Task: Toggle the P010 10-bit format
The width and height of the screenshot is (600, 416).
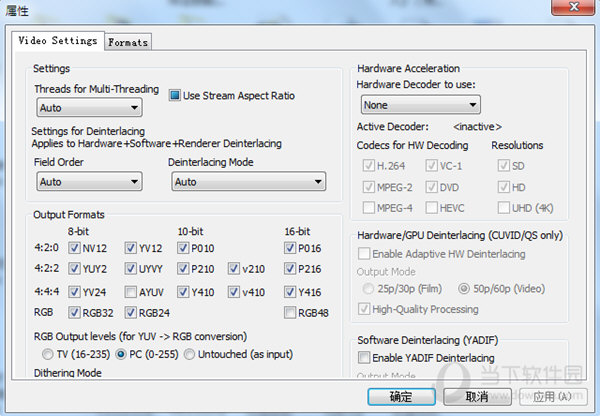Action: click(183, 248)
